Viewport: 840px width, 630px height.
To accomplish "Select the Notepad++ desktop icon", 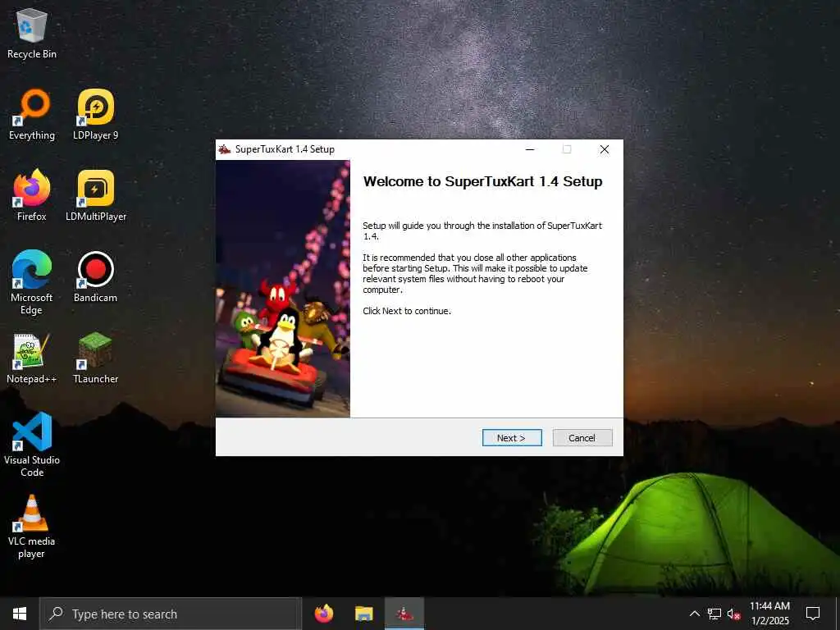I will 32,358.
